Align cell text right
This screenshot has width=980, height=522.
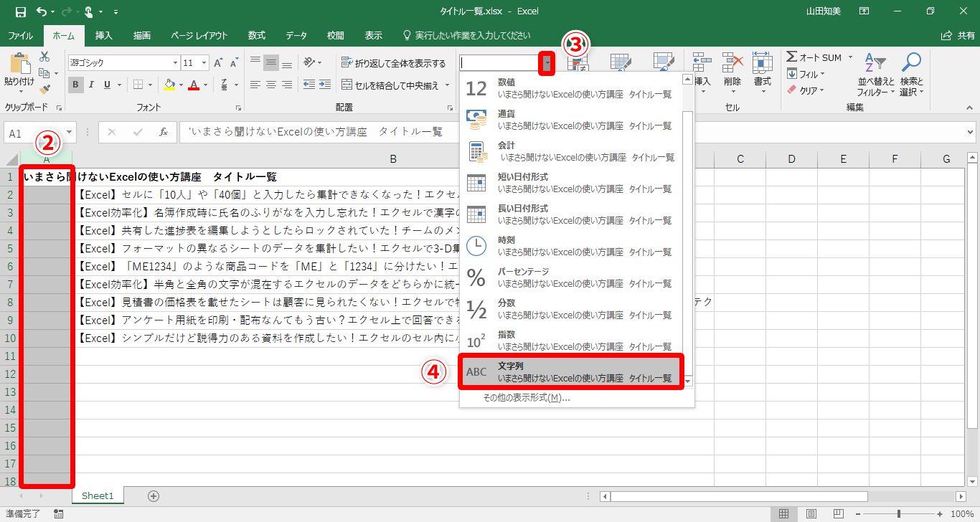click(x=287, y=85)
